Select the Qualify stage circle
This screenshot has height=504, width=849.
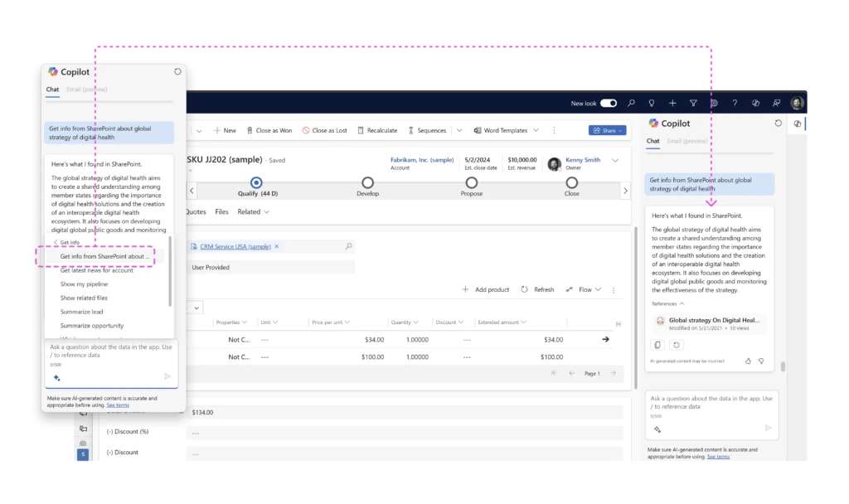point(256,182)
